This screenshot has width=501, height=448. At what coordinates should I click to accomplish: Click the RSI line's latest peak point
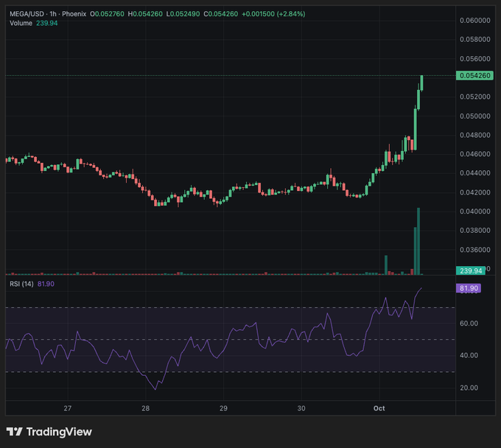coord(421,288)
